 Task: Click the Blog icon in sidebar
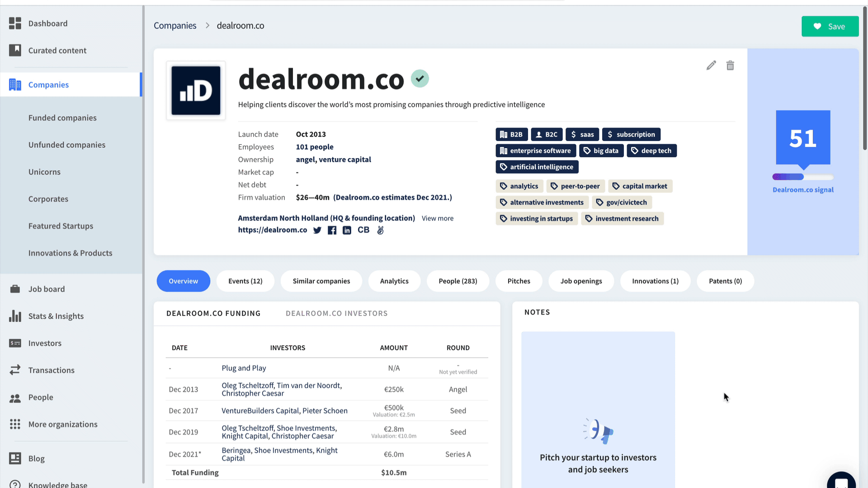click(x=15, y=459)
